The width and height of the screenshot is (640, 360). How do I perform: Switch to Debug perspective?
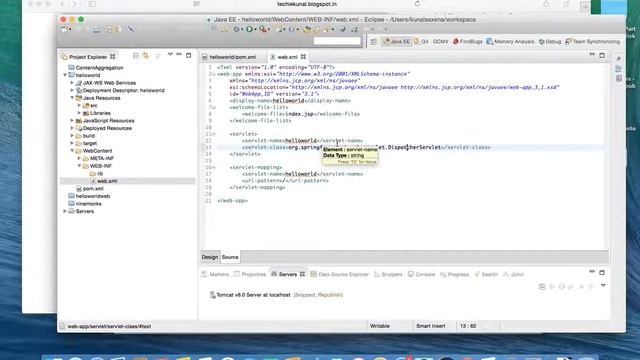click(550, 42)
